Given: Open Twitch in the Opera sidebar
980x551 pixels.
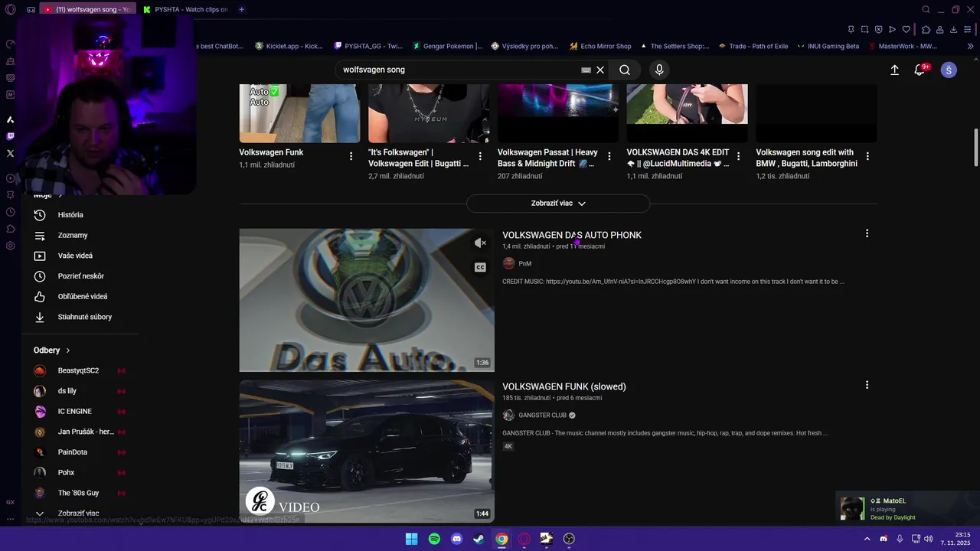Looking at the screenshot, I should point(11,136).
